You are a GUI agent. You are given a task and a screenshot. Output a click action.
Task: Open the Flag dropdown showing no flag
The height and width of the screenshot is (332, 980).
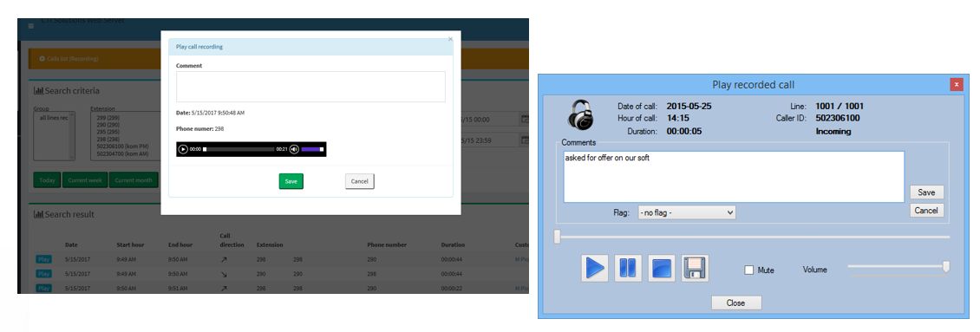[x=687, y=212]
